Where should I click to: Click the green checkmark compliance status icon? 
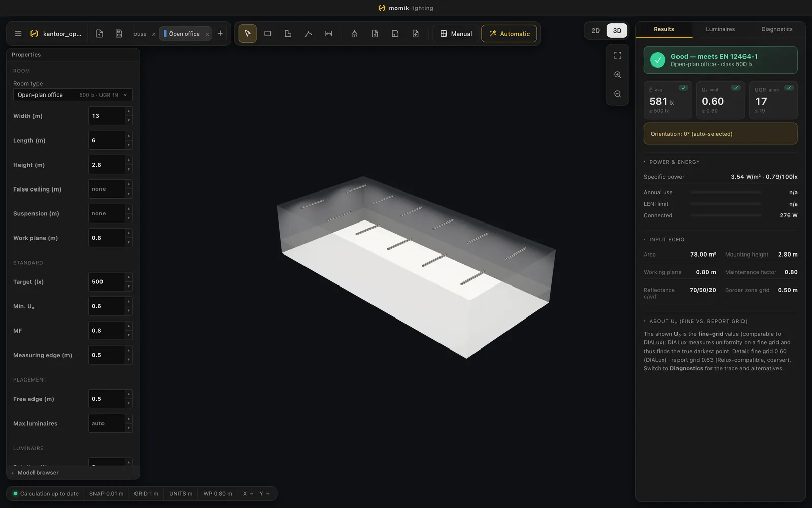(x=658, y=60)
